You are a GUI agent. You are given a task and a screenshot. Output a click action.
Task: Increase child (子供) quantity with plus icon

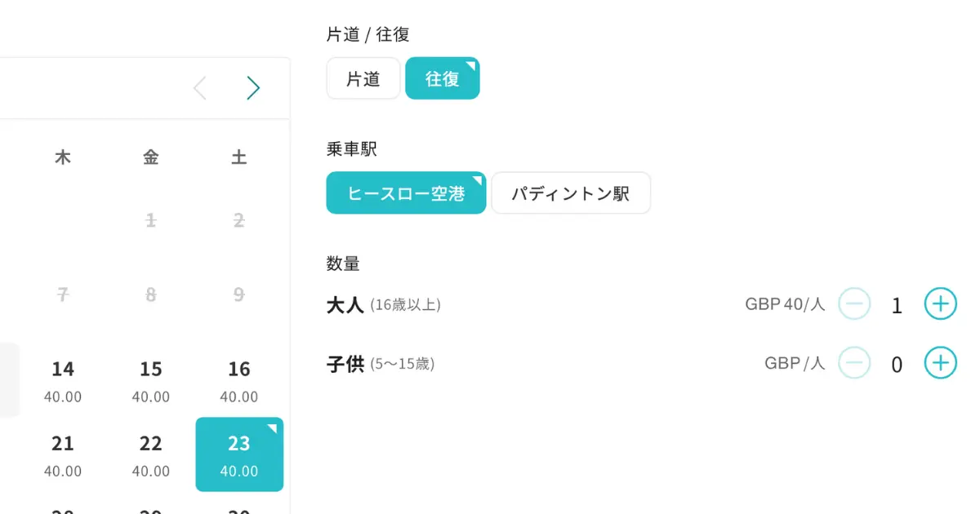(940, 363)
